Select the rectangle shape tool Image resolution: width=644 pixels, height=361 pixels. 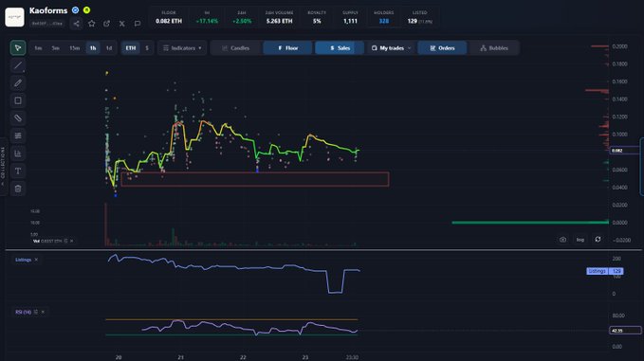coord(18,100)
